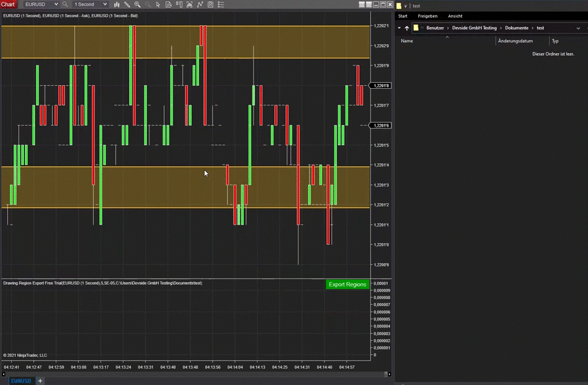588x385 pixels.
Task: Click the Zoom In magnifier icon
Action: 137,4
